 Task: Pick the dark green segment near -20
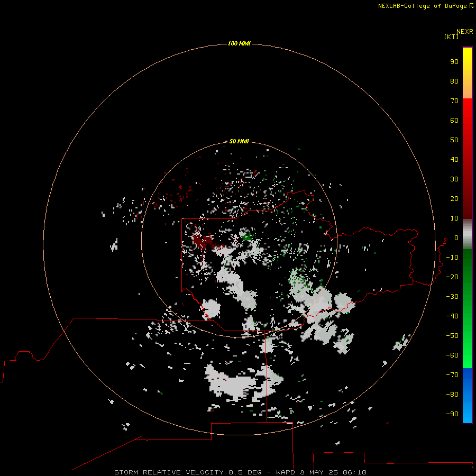[x=467, y=273]
